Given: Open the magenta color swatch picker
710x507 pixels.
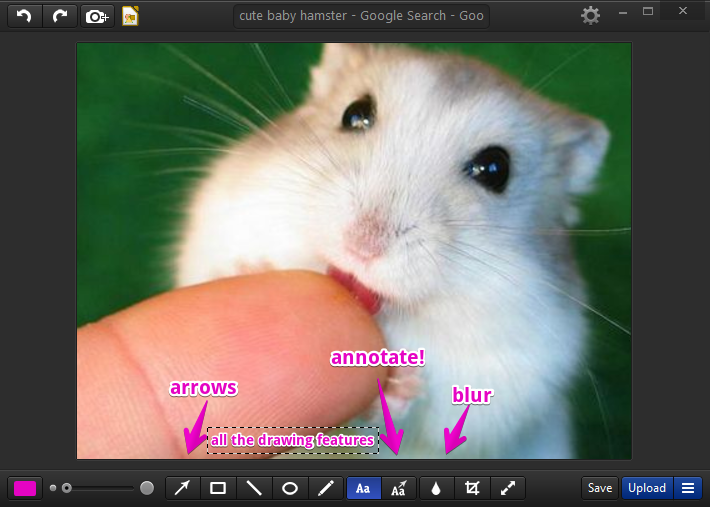Looking at the screenshot, I should coord(25,488).
